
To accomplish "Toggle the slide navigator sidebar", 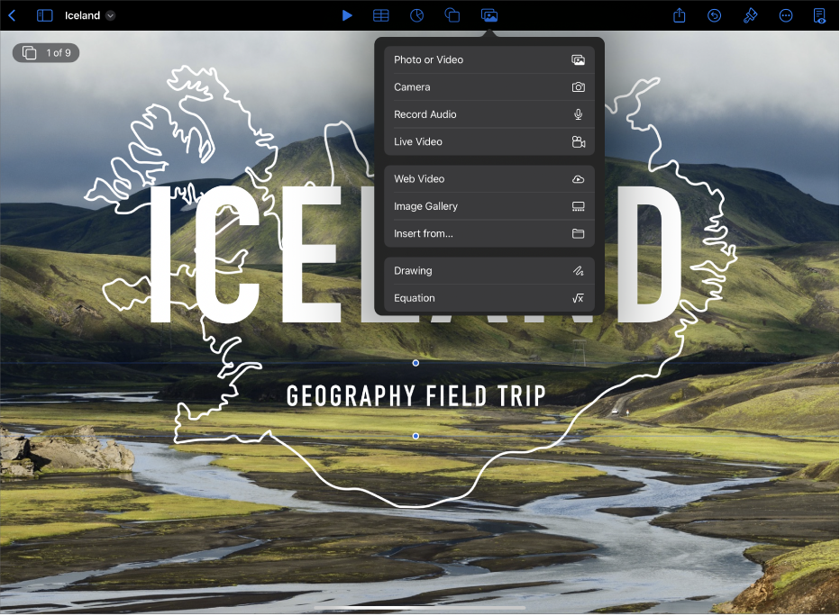I will coord(44,15).
